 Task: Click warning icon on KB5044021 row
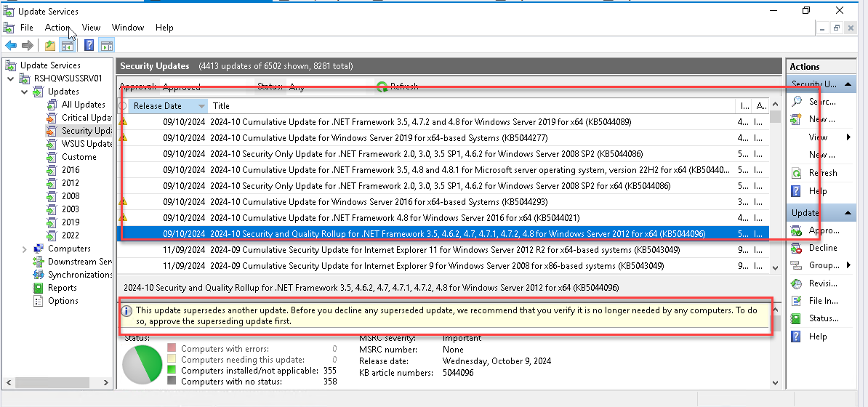coord(123,217)
